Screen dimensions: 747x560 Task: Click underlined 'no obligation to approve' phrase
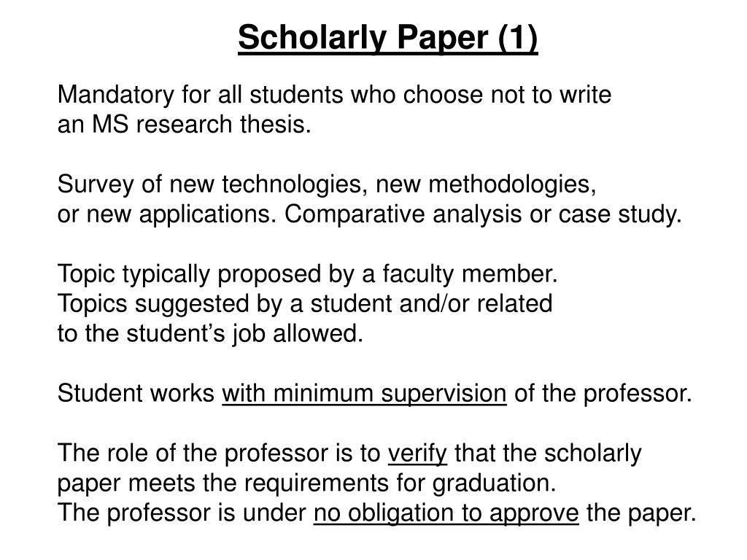tap(446, 513)
